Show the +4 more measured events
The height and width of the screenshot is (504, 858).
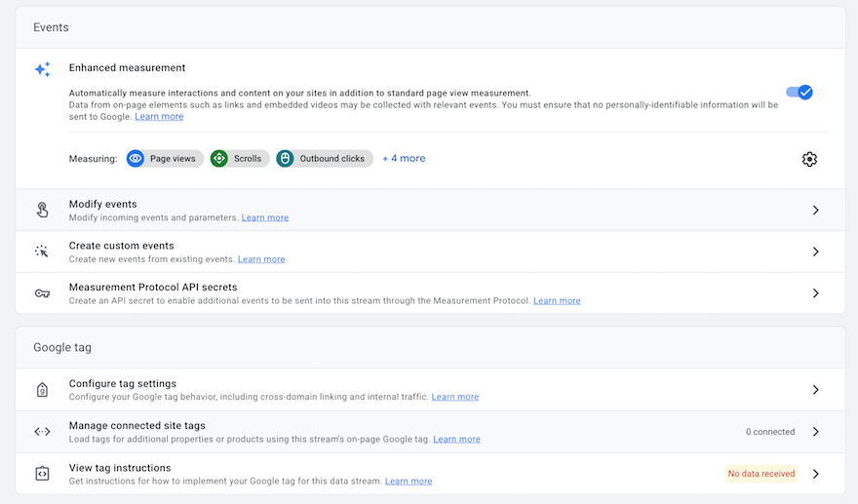[404, 158]
